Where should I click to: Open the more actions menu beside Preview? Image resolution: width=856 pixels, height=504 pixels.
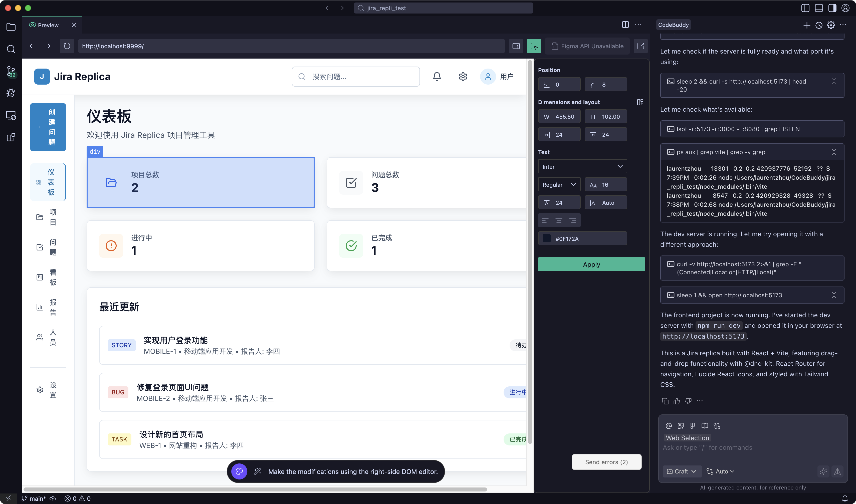click(638, 25)
